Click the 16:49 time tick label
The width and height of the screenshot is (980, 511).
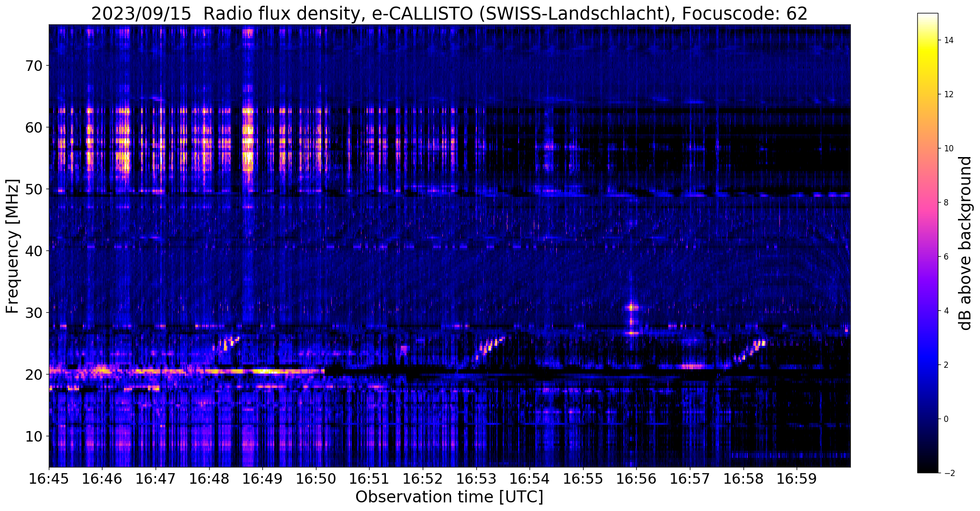(262, 479)
